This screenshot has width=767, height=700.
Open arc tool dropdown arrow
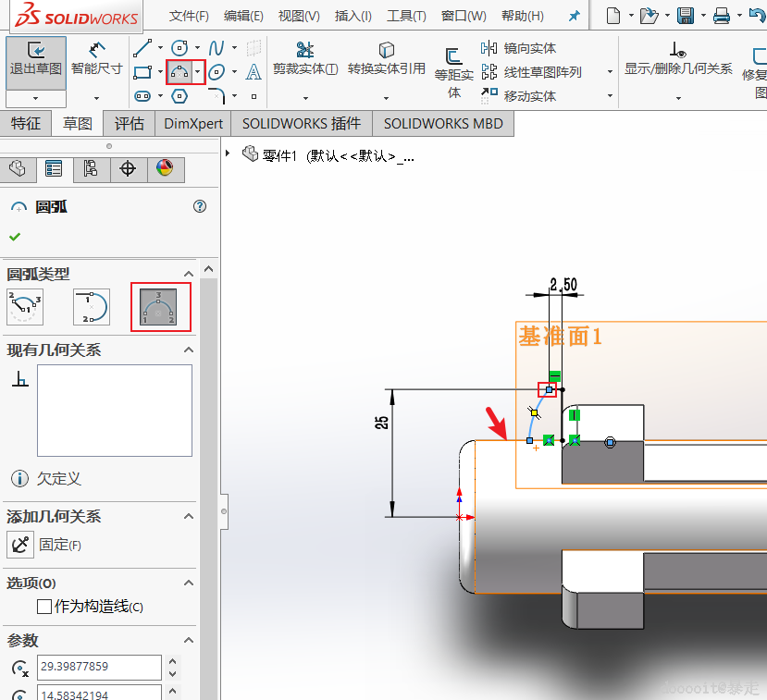coord(198,72)
